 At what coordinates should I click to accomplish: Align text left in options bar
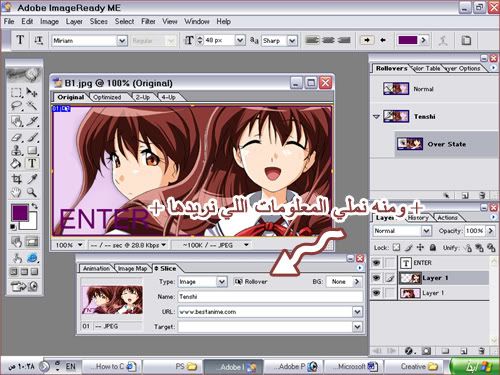312,40
